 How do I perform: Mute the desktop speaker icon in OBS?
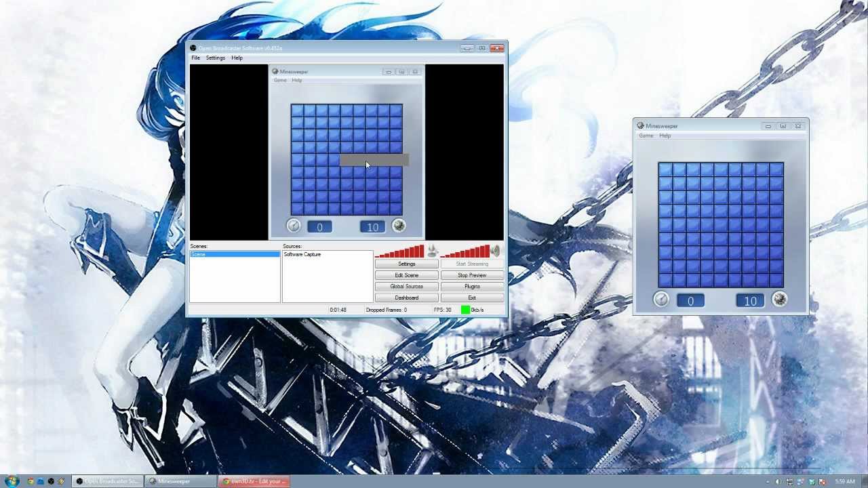496,251
